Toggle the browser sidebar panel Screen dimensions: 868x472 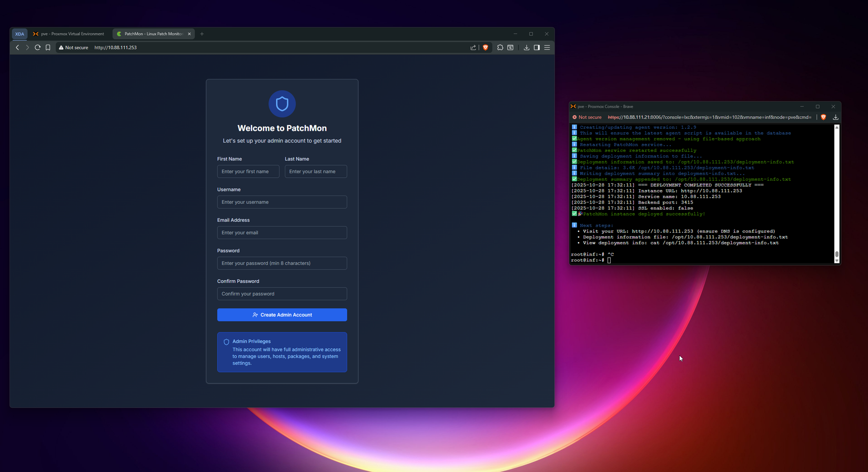[537, 47]
